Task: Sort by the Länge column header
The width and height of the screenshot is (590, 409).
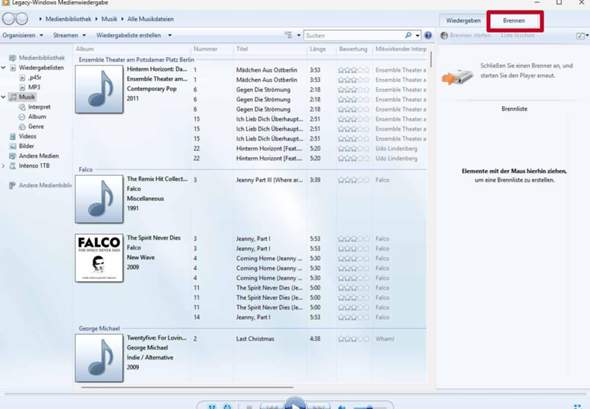Action: (317, 49)
